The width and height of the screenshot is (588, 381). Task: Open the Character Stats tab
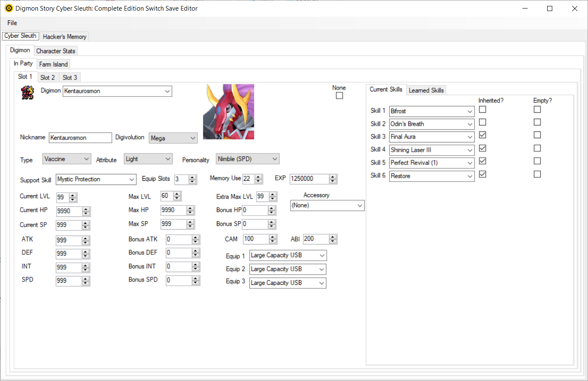[x=56, y=51]
